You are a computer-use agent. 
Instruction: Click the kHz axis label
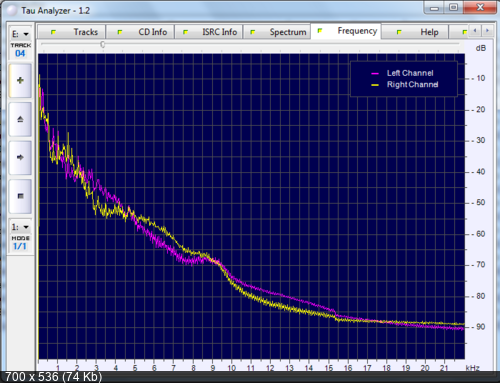coord(473,368)
